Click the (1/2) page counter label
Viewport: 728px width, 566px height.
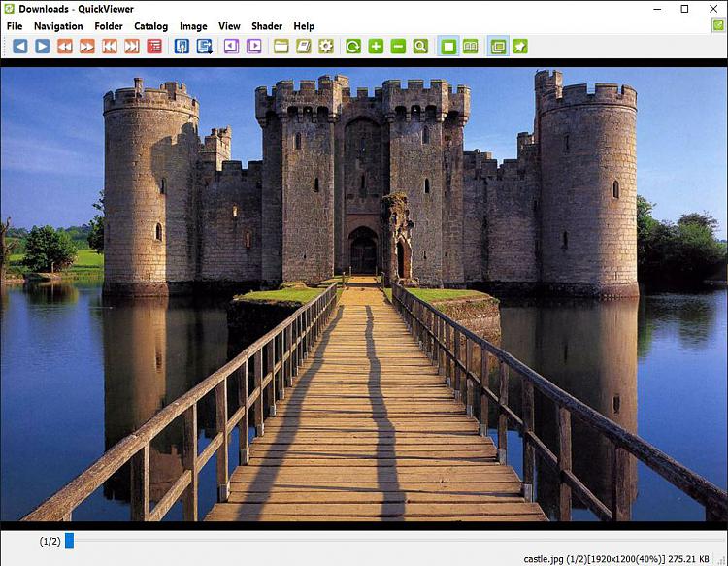(x=50, y=541)
